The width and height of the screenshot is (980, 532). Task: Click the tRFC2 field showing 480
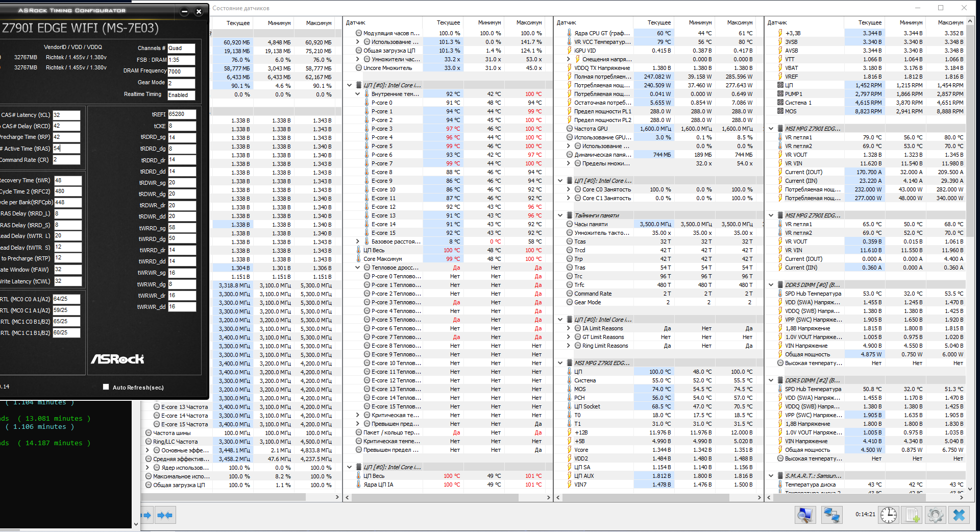(68, 191)
